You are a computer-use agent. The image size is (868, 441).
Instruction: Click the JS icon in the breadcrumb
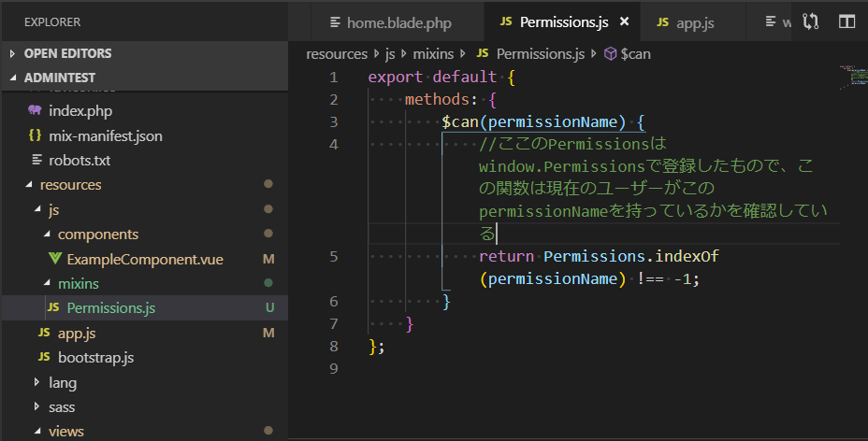(483, 53)
